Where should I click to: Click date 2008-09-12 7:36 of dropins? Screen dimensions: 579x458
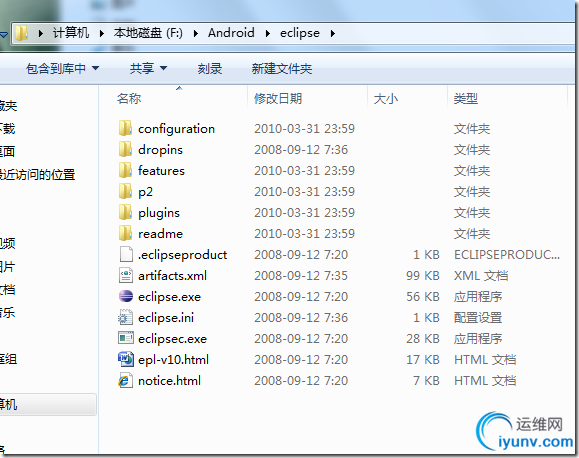301,150
